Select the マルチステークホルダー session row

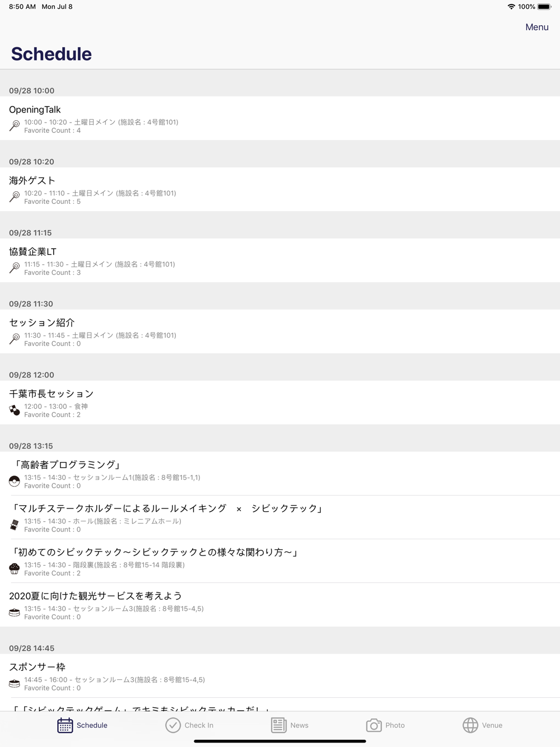point(280,517)
